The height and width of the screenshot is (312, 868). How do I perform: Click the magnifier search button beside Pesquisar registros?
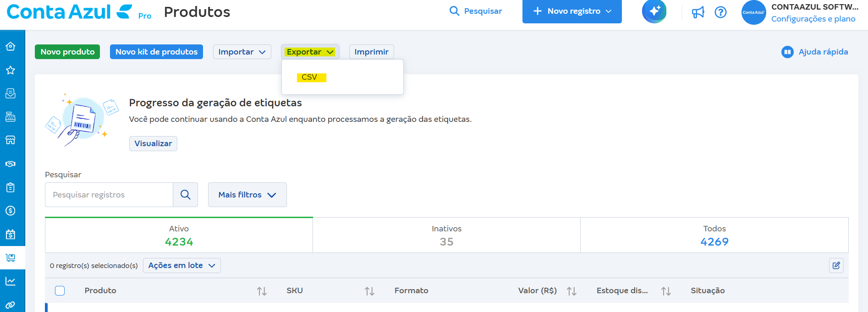(186, 195)
